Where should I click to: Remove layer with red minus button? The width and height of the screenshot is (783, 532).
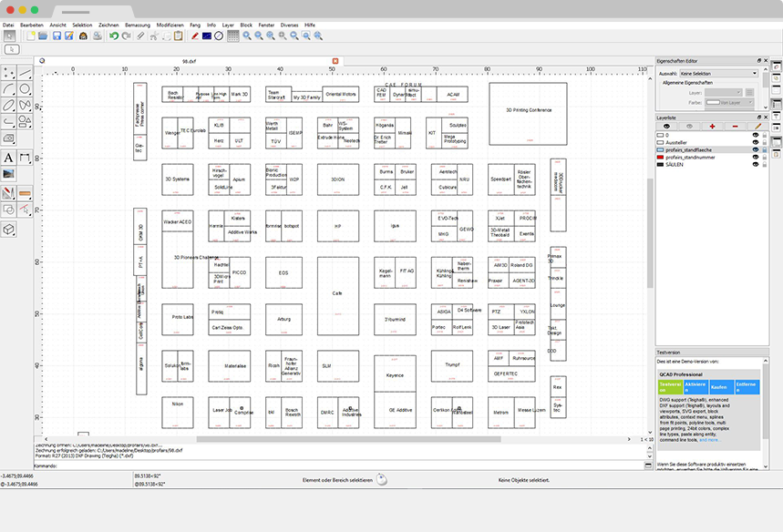(x=735, y=127)
